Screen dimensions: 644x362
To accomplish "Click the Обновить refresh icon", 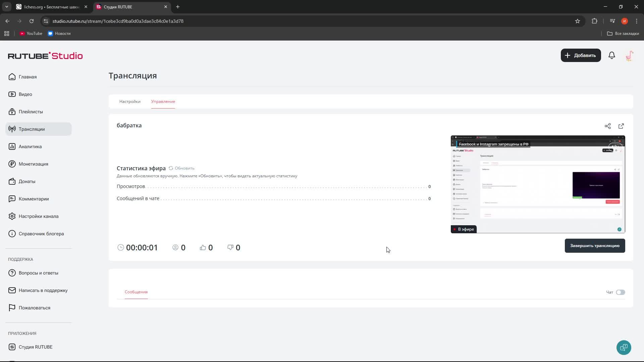I will coord(171,168).
